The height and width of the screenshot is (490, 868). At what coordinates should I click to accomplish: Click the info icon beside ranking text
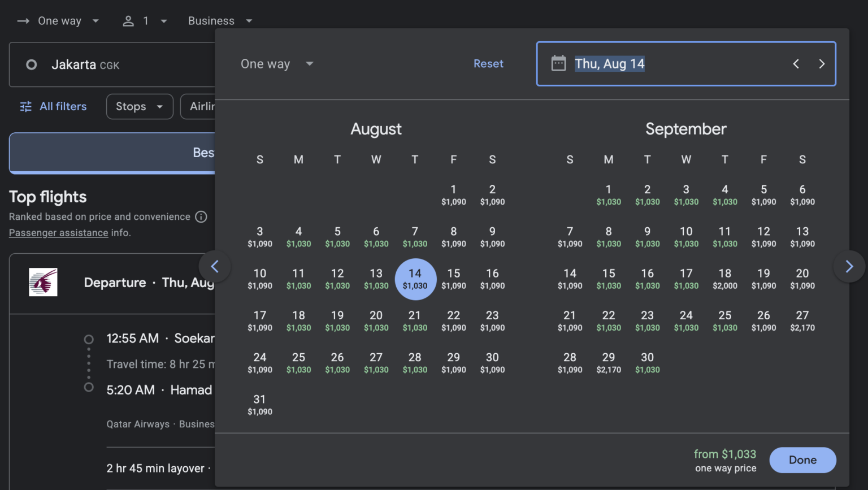pyautogui.click(x=201, y=216)
